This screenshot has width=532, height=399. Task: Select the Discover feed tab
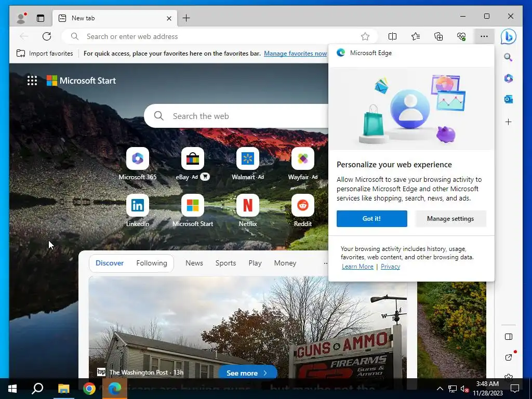pyautogui.click(x=110, y=263)
